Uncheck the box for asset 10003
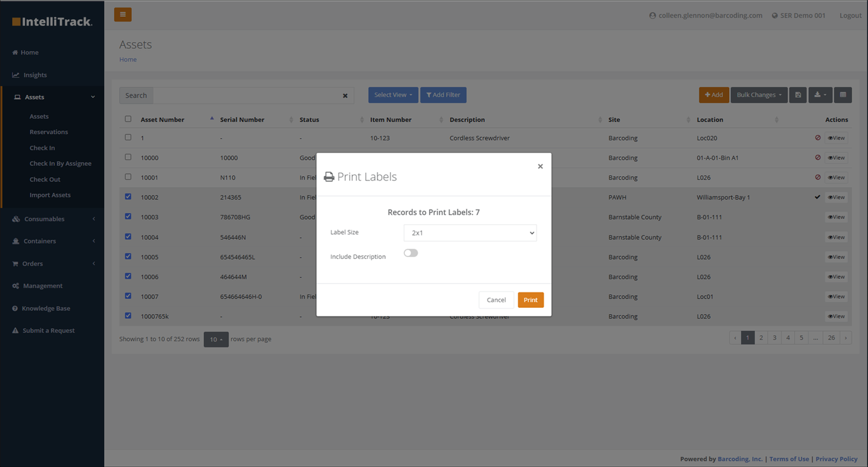The image size is (868, 467). pos(128,217)
